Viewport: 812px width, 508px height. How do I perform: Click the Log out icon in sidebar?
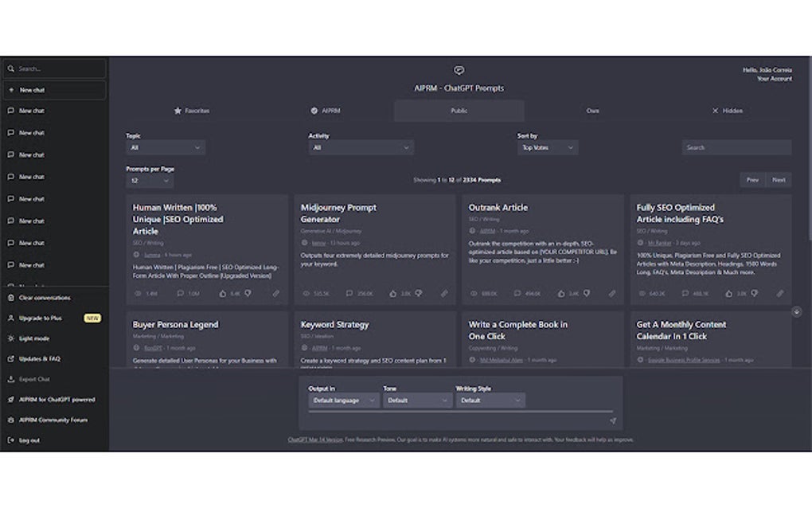coord(11,440)
